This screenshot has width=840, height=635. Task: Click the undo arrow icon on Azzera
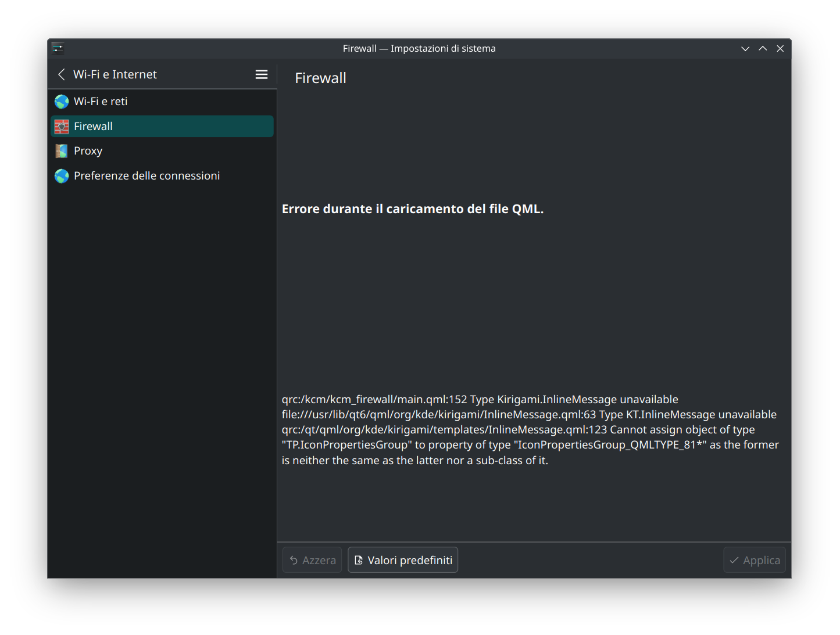(294, 561)
